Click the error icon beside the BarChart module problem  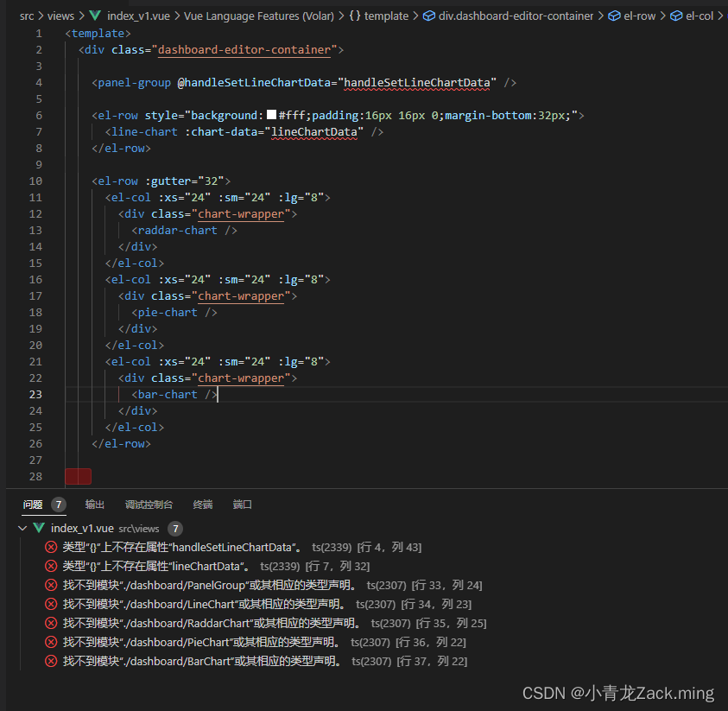[x=51, y=661]
